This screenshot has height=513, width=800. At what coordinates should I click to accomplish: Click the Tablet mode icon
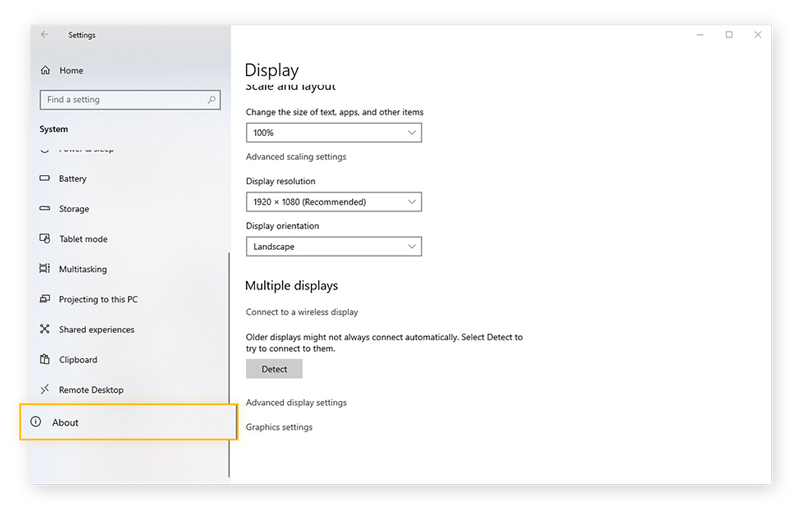(x=45, y=239)
